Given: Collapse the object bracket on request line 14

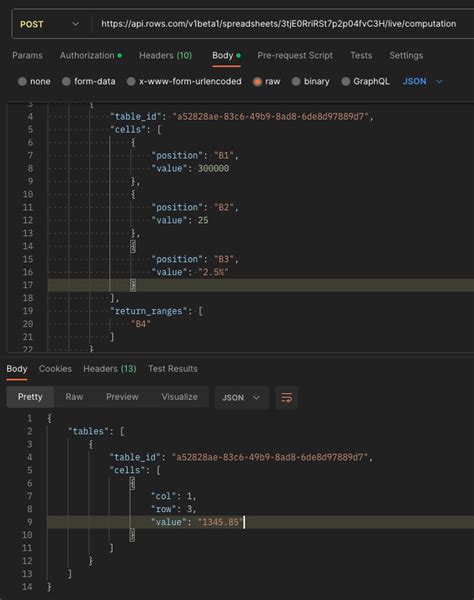Looking at the screenshot, I should click(133, 246).
